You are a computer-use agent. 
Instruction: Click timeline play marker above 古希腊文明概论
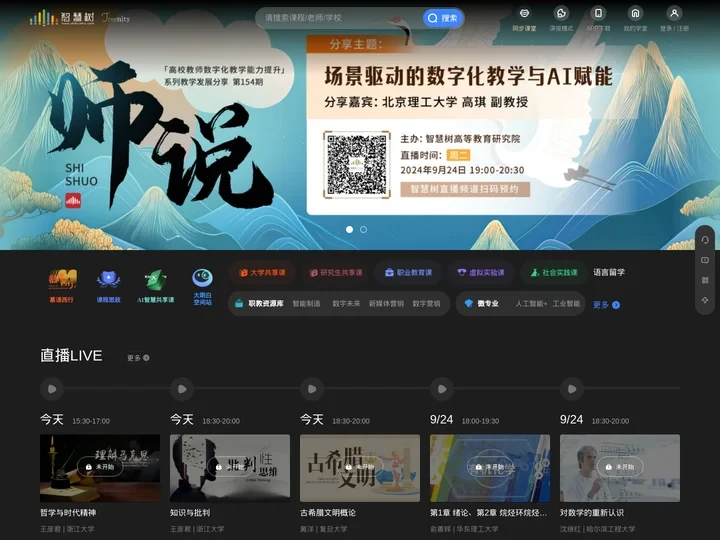(x=312, y=389)
